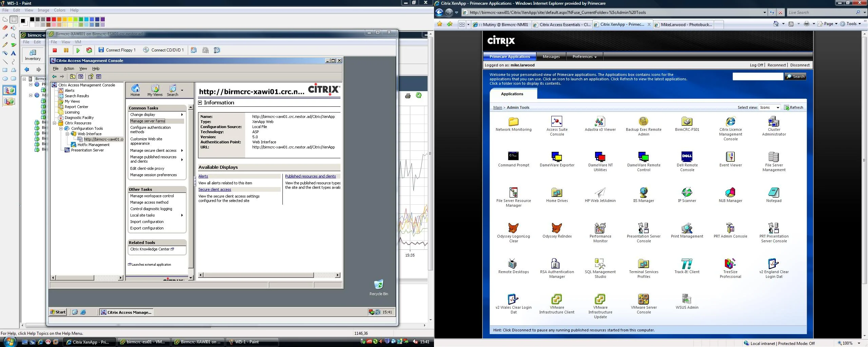Image resolution: width=868 pixels, height=347 pixels.
Task: Click the Disconnect link
Action: tap(800, 65)
